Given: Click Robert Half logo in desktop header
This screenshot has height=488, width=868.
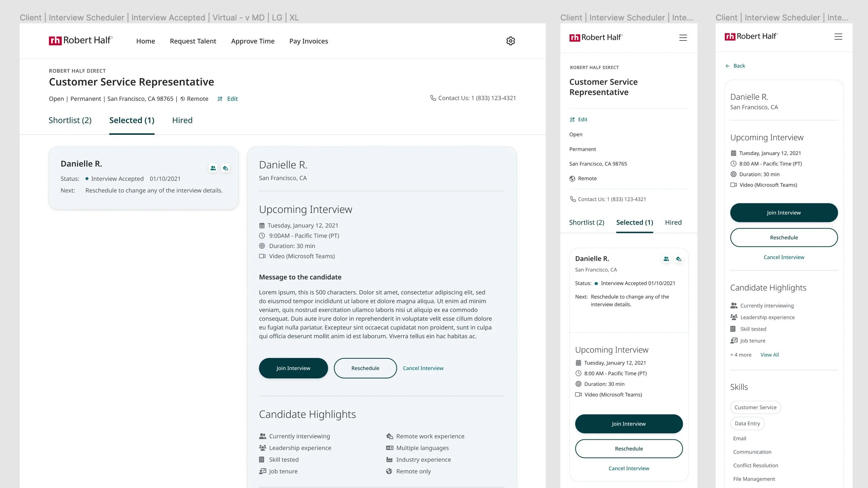Looking at the screenshot, I should [x=81, y=41].
